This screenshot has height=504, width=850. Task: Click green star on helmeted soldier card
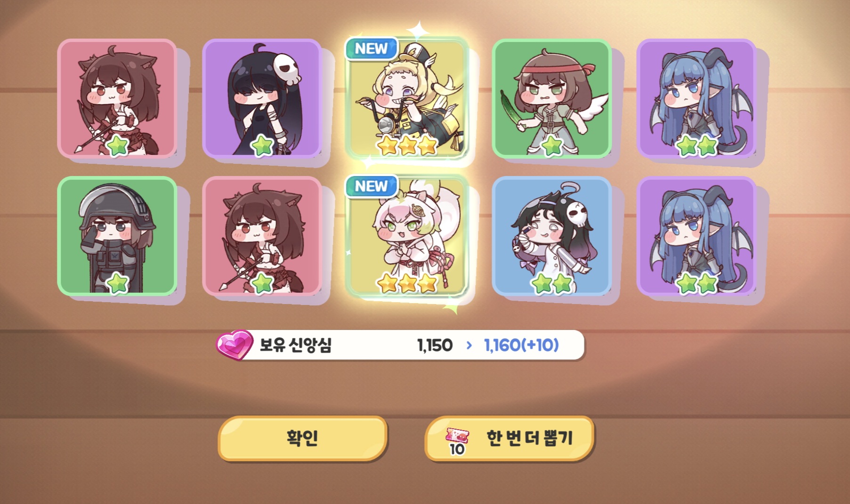pyautogui.click(x=117, y=283)
